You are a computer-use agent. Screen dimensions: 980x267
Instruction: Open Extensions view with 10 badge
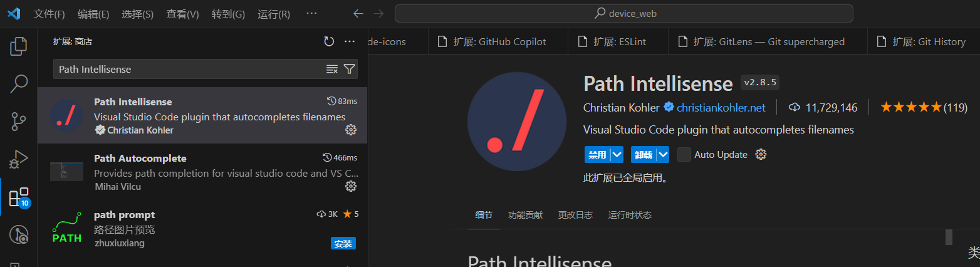19,197
